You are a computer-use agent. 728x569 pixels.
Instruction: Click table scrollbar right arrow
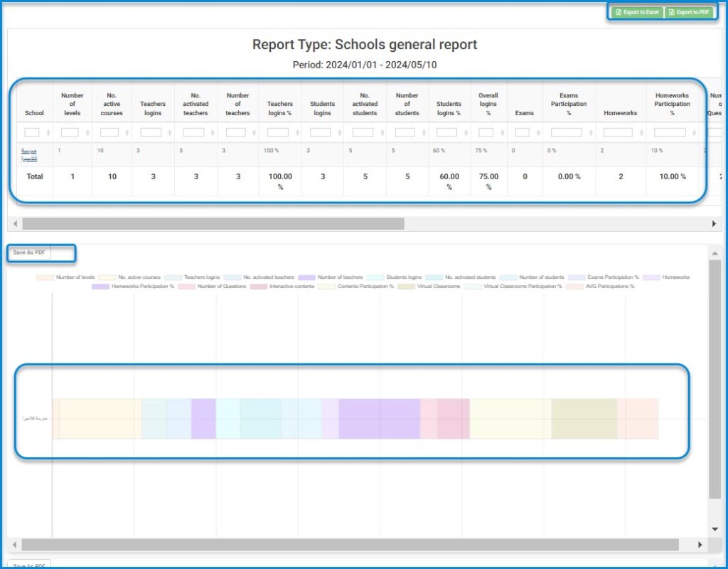(x=714, y=224)
